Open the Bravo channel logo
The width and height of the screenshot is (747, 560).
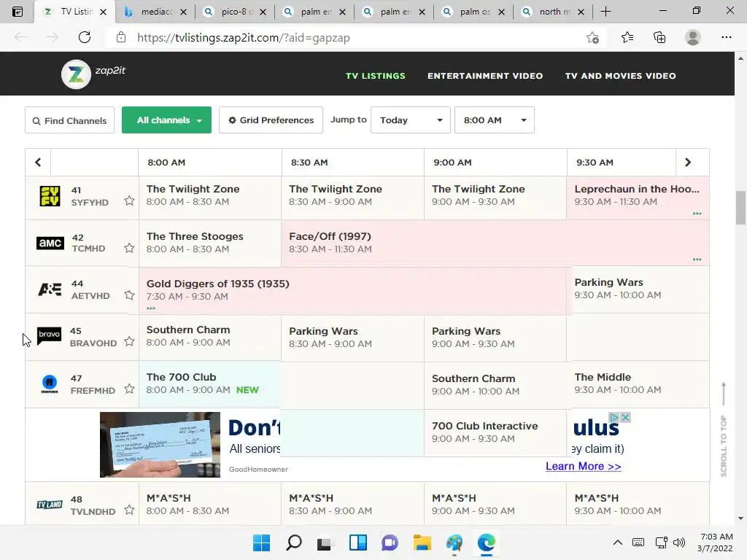click(50, 335)
